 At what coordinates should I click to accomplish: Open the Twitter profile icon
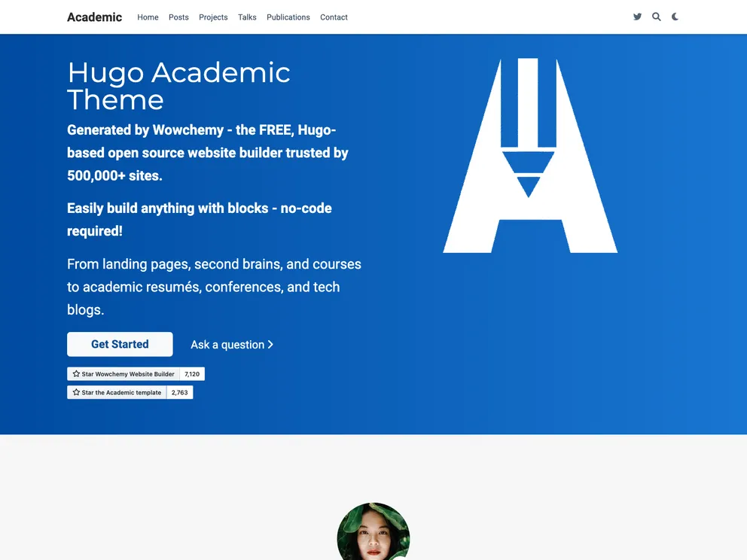click(x=637, y=17)
